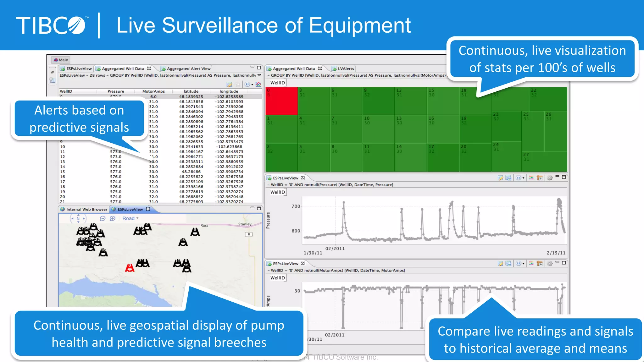The height and width of the screenshot is (362, 644).
Task: Click heatmap cell for well 20
Action: tap(475, 157)
